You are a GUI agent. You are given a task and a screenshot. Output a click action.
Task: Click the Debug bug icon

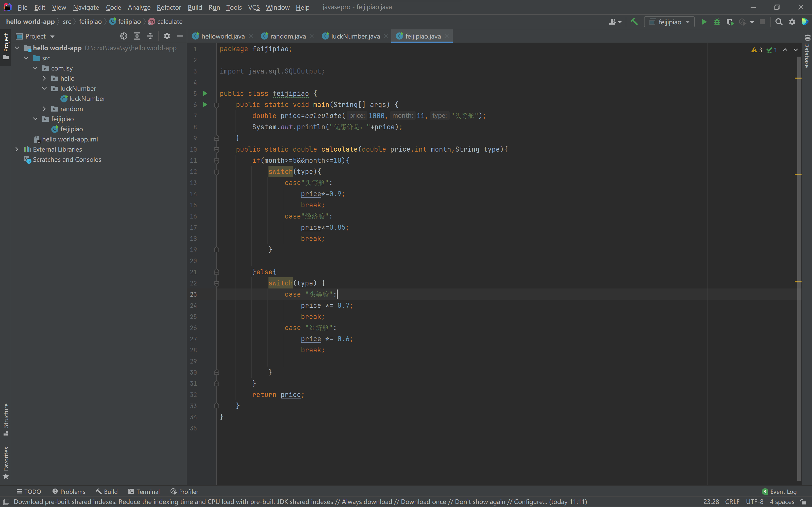click(717, 22)
